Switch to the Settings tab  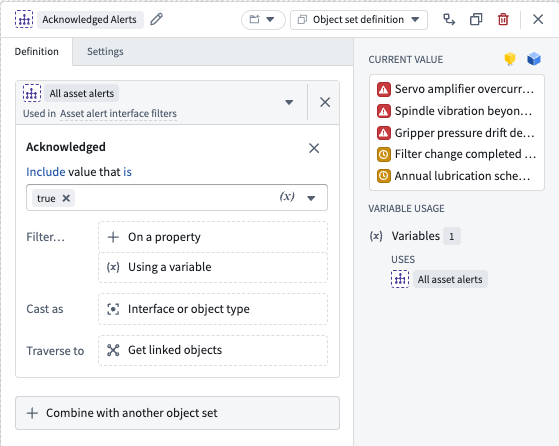pos(105,52)
